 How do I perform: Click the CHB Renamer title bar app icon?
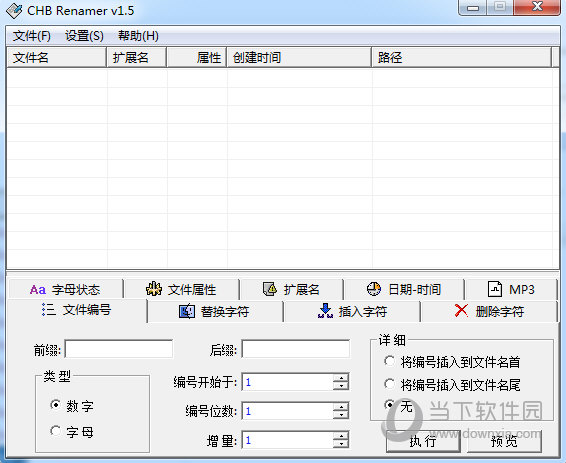coord(14,10)
